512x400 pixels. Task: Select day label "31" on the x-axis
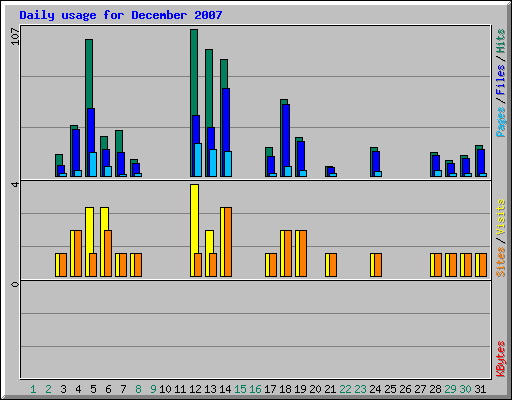(480, 389)
